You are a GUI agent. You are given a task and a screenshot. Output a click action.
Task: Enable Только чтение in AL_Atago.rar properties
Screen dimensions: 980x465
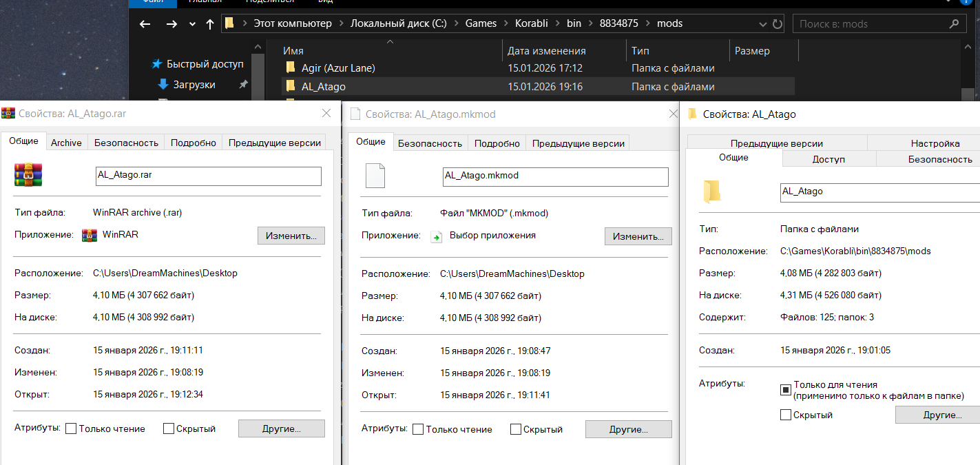(71, 428)
